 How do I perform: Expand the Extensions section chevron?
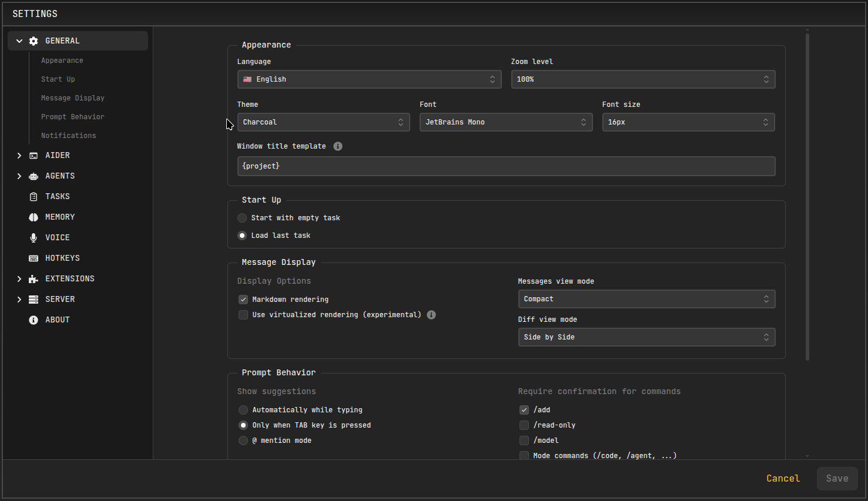[x=19, y=279]
